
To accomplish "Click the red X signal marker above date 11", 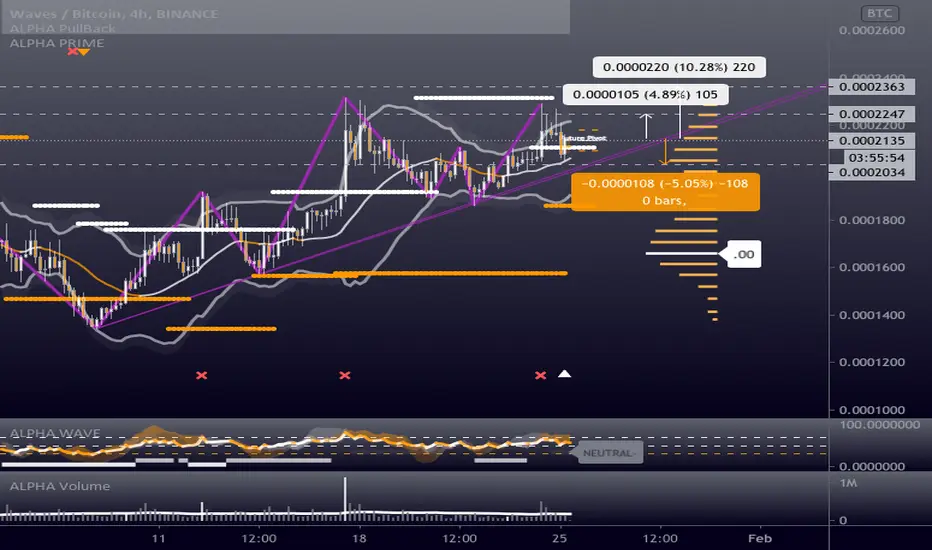I will 201,375.
